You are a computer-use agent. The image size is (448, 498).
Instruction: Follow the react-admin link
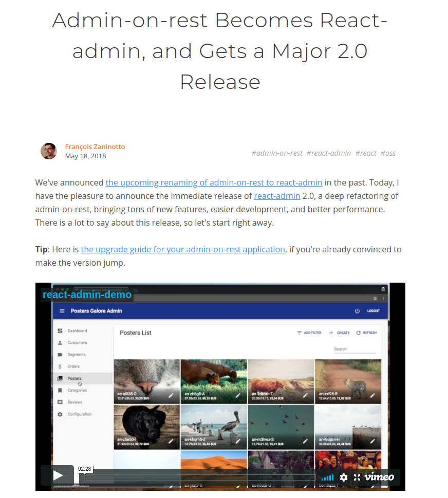277,196
